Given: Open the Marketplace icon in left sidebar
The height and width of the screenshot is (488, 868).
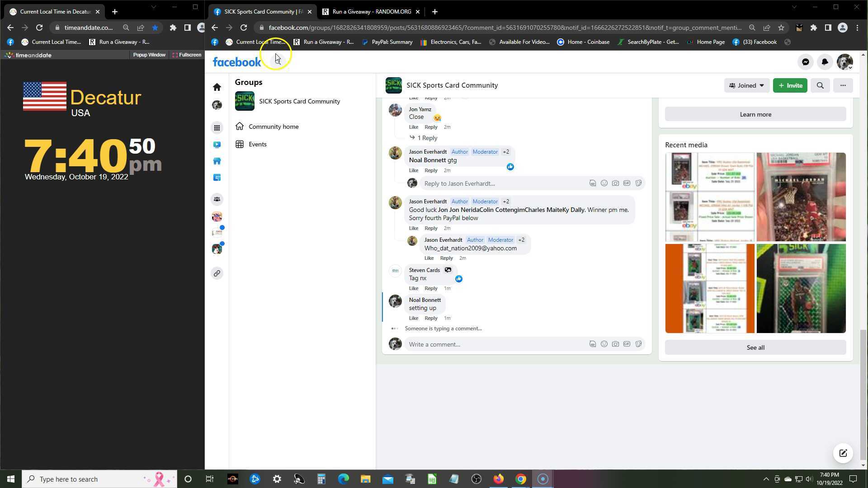Looking at the screenshot, I should click(x=217, y=161).
